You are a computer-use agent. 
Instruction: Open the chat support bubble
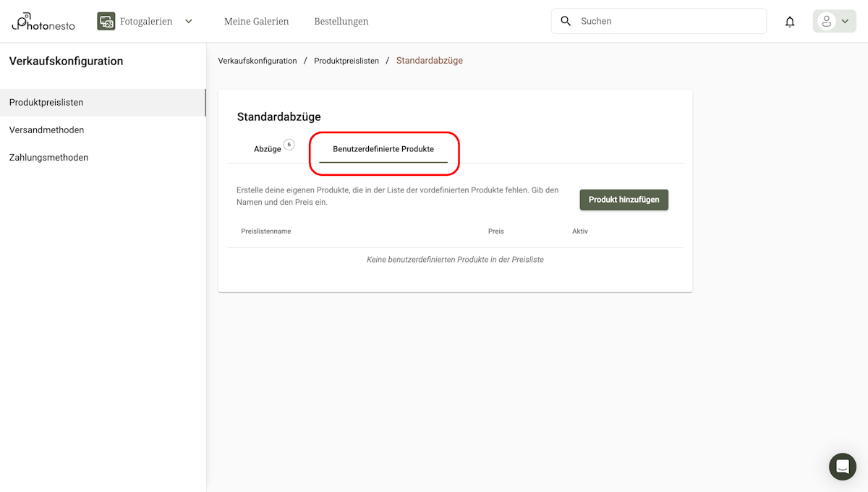(842, 467)
